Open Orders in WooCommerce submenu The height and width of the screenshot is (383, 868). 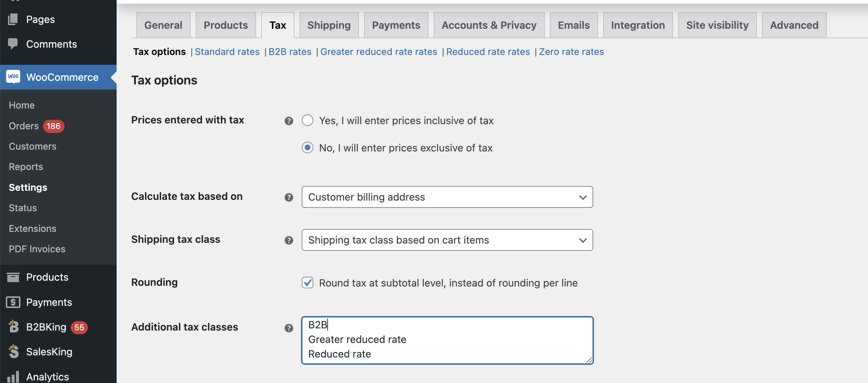(x=24, y=126)
